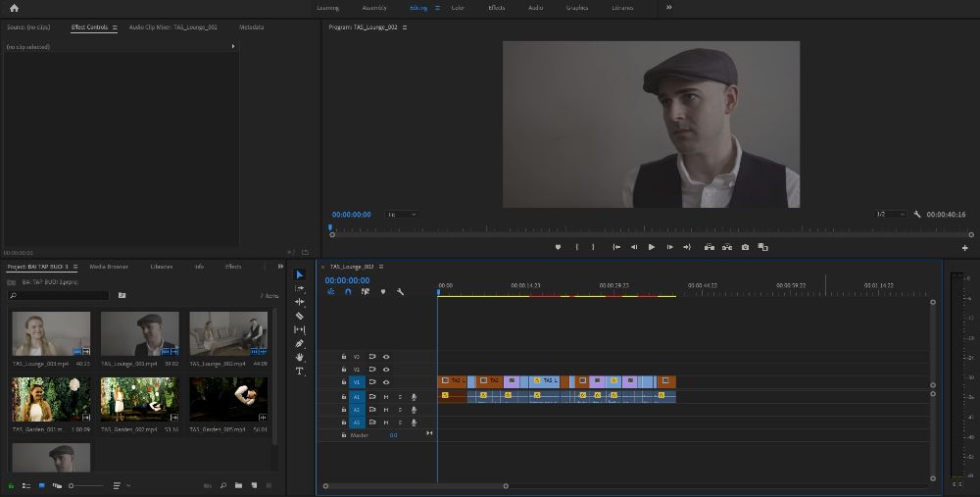Expand the Project panel tabs overflow
The height and width of the screenshot is (497, 980).
coord(280,267)
